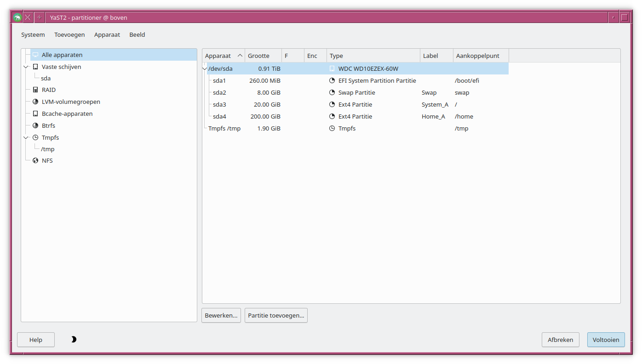This screenshot has height=364, width=642.
Task: Open the Toevoegen menu
Action: 69,35
